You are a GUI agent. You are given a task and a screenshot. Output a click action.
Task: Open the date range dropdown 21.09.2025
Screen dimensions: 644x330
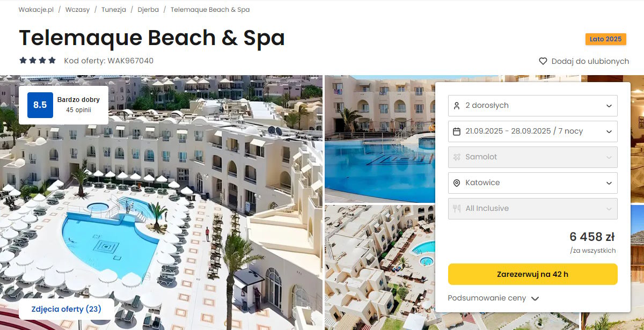[x=533, y=131]
